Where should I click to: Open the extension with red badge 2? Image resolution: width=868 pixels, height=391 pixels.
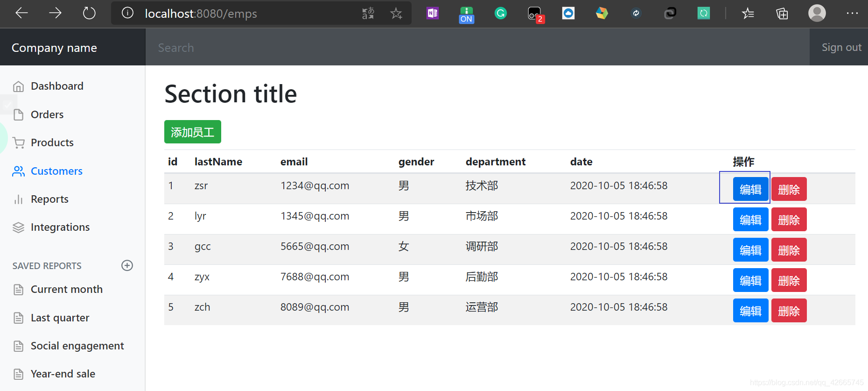tap(535, 14)
